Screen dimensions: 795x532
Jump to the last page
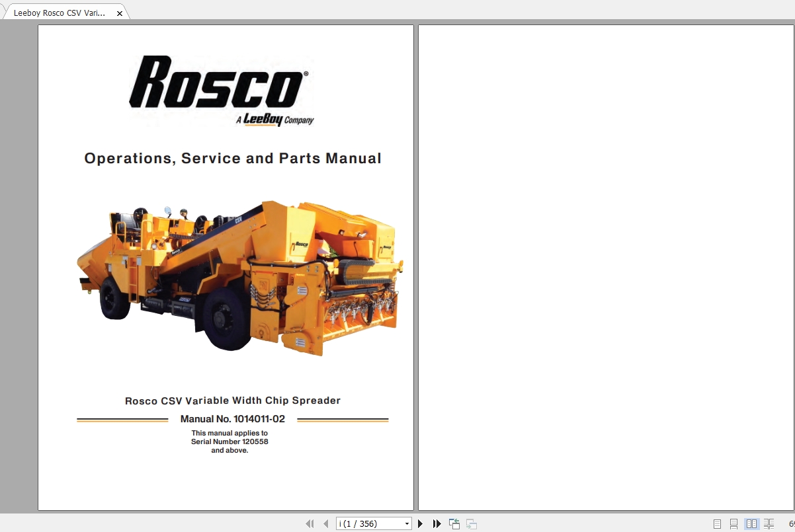point(437,523)
